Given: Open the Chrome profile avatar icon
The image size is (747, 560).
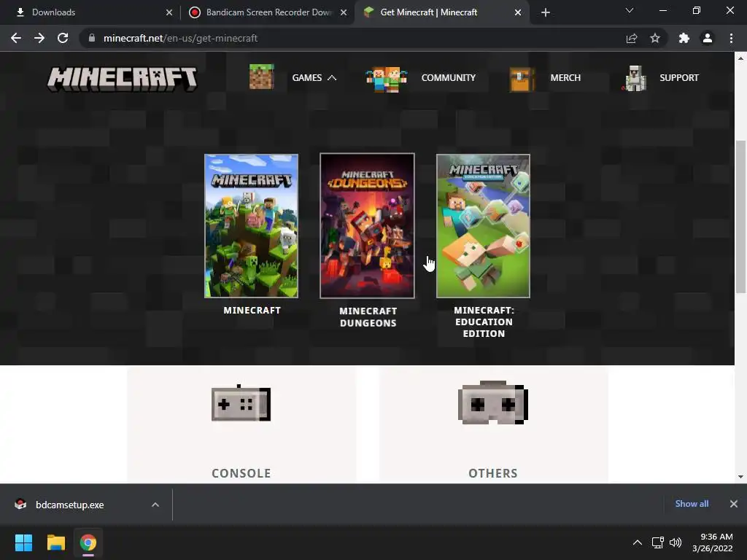Looking at the screenshot, I should pyautogui.click(x=708, y=38).
